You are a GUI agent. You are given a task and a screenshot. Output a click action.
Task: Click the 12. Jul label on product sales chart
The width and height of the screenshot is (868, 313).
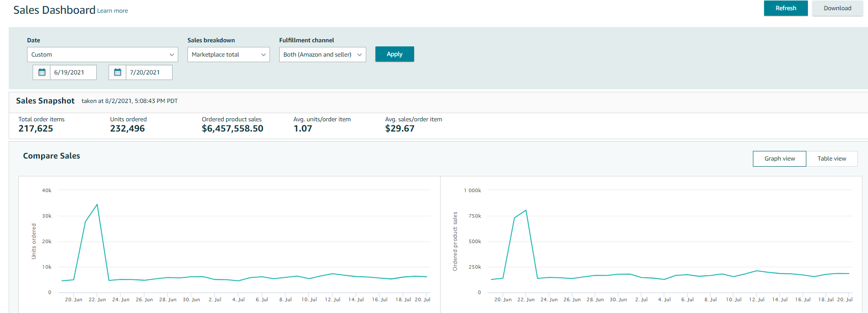pos(756,300)
